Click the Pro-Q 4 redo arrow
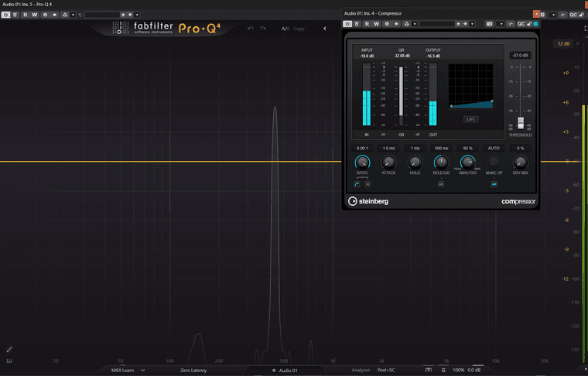The width and height of the screenshot is (588, 376). point(263,29)
